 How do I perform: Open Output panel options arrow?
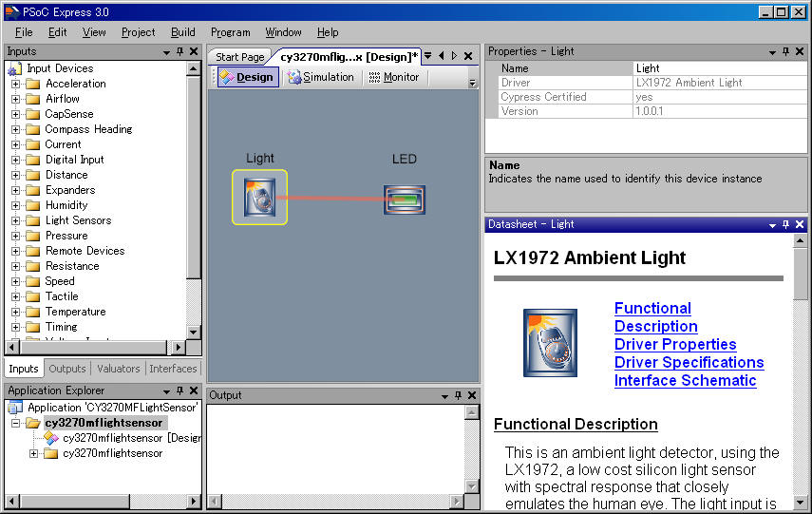[444, 396]
